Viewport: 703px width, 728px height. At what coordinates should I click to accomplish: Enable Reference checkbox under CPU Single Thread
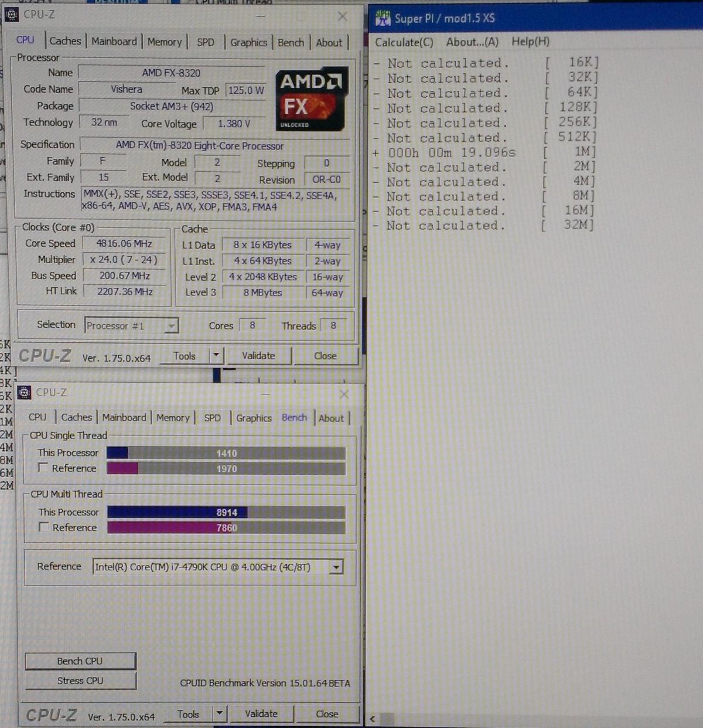pos(43,468)
